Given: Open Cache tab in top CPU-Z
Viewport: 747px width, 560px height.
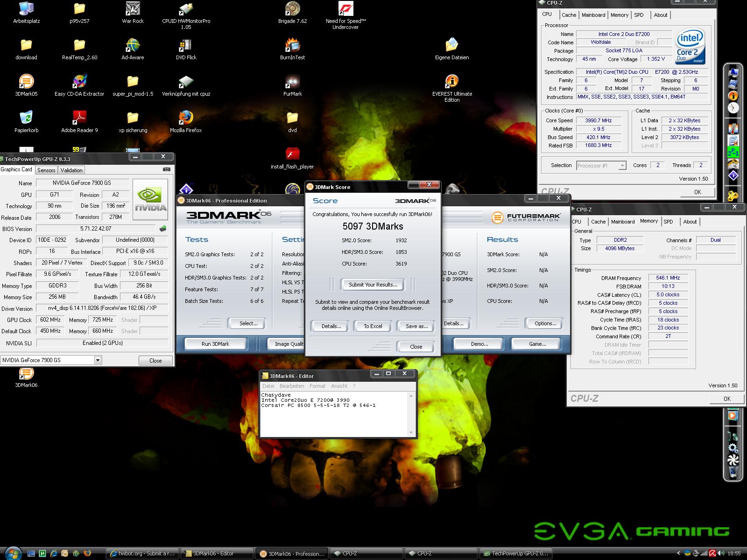Looking at the screenshot, I should coord(569,15).
